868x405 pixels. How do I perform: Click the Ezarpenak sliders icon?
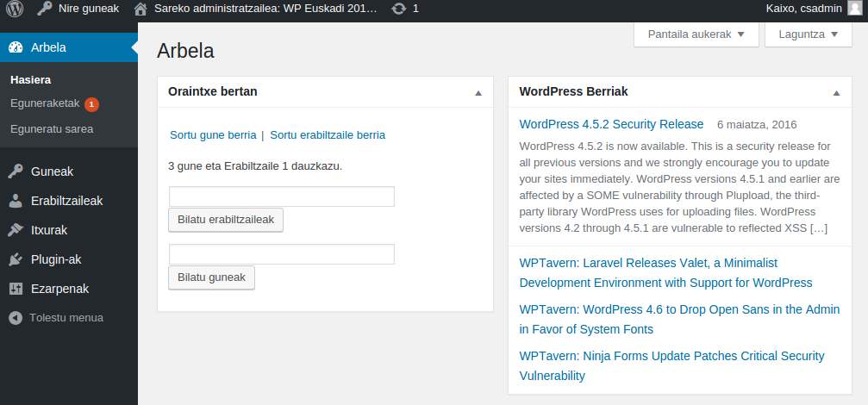pyautogui.click(x=16, y=289)
